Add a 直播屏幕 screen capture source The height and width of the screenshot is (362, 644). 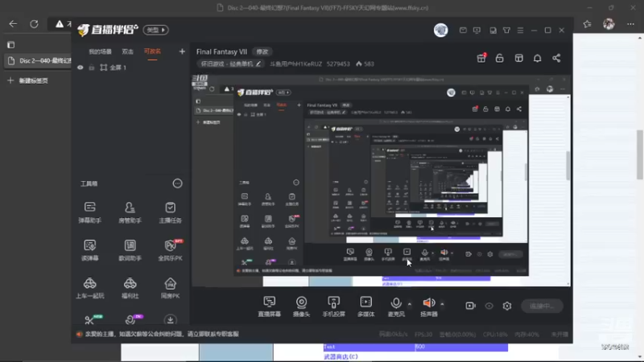point(270,306)
